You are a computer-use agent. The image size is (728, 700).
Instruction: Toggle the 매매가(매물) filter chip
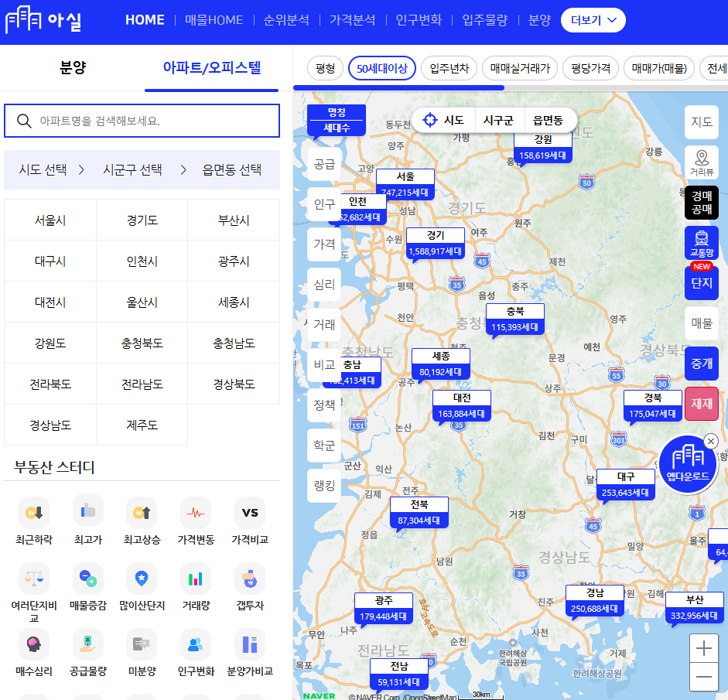point(659,68)
